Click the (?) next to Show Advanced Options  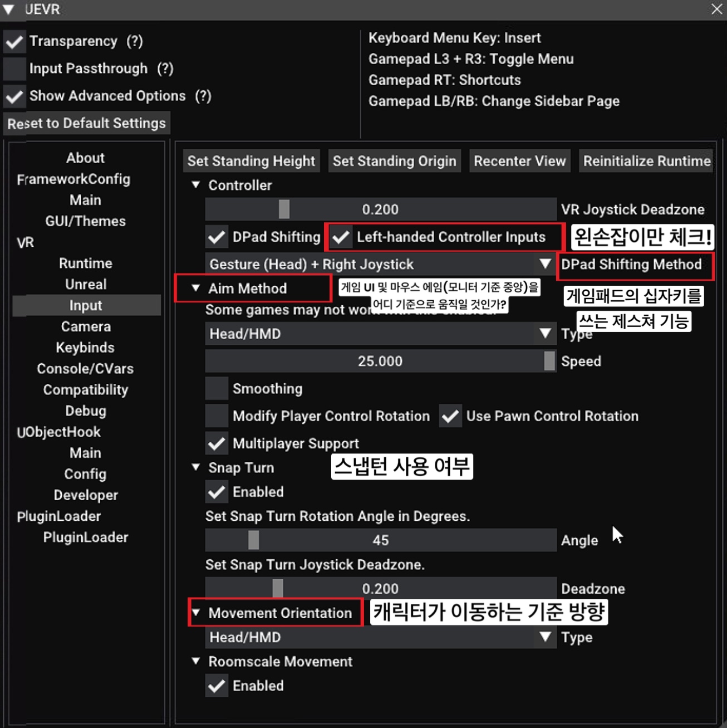pyautogui.click(x=203, y=96)
